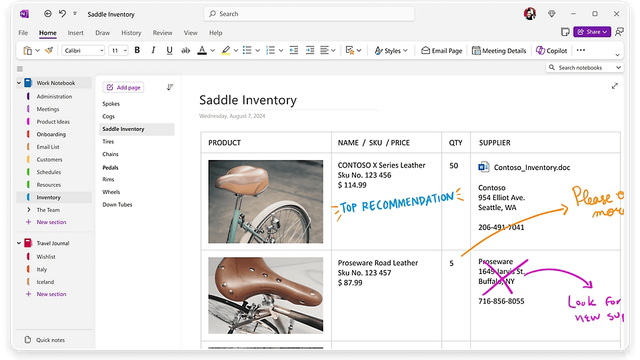Switch to the View tab

pos(191,33)
